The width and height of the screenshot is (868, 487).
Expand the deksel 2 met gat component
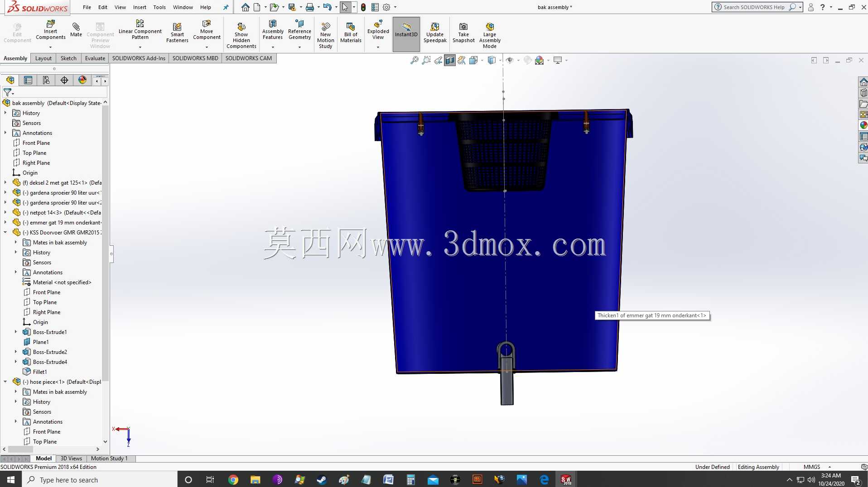tap(5, 183)
